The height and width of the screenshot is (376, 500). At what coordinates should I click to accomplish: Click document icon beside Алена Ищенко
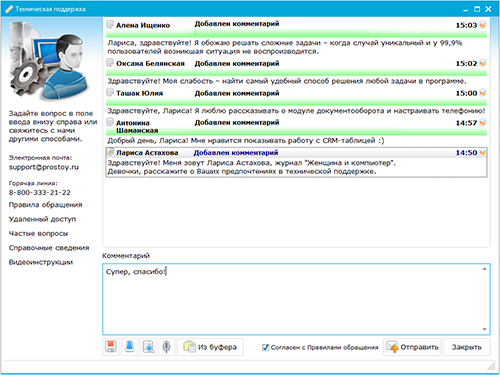click(x=110, y=24)
